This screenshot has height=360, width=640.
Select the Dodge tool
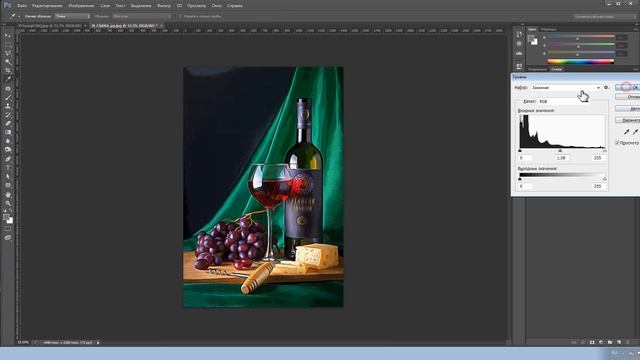point(8,150)
